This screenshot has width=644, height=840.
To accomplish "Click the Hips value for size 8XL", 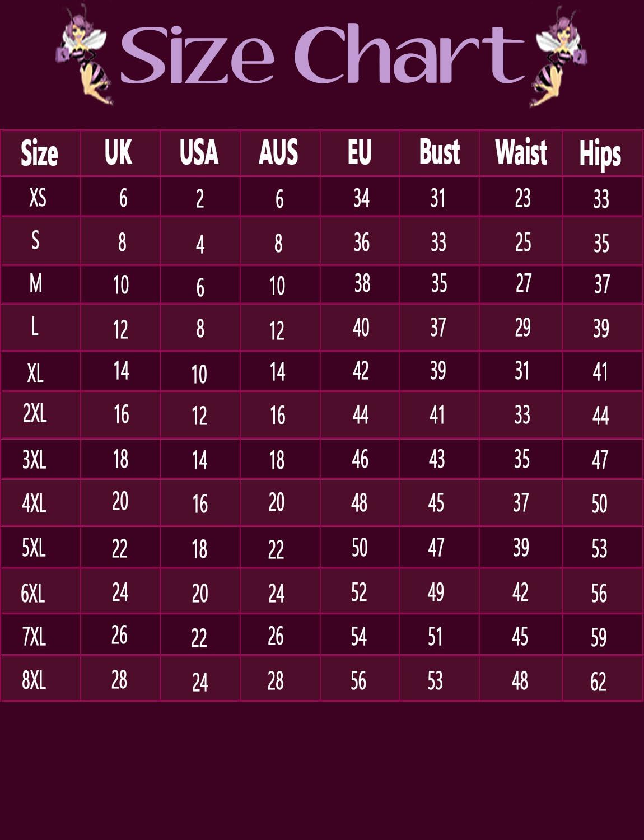I will coord(598,682).
